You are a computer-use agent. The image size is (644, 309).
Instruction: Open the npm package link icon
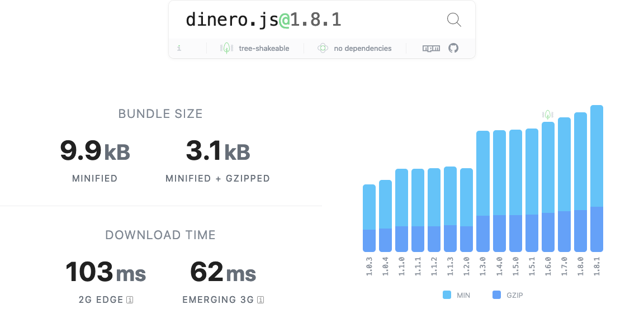[x=431, y=49]
